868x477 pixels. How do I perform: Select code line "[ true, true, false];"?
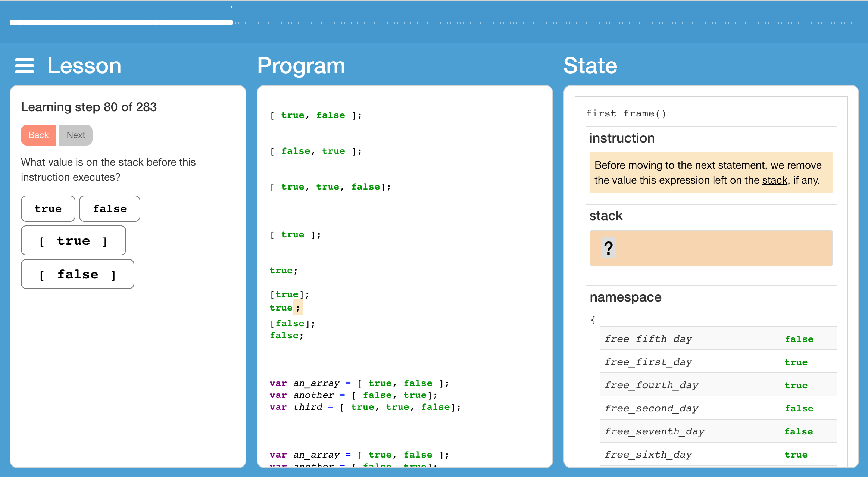click(330, 187)
